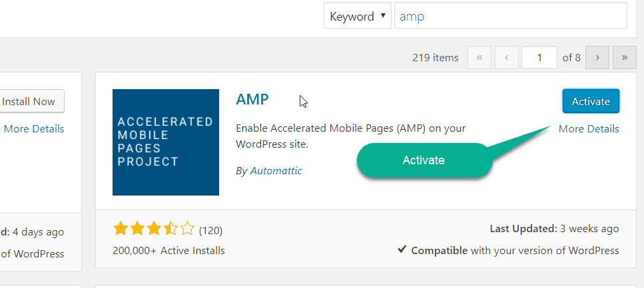Click the Accelerated Mobile Pages Project thumbnail
The height and width of the screenshot is (288, 644).
[166, 142]
